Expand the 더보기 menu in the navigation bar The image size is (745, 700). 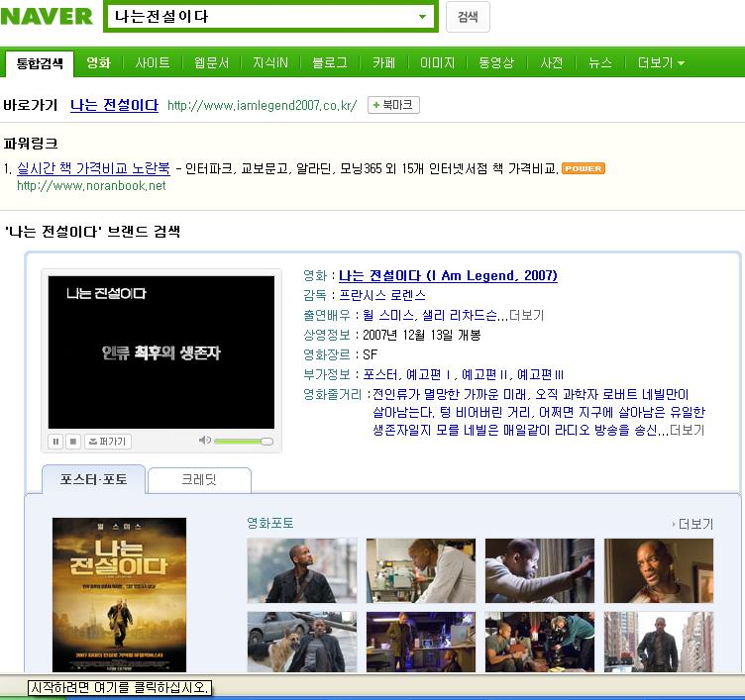660,62
